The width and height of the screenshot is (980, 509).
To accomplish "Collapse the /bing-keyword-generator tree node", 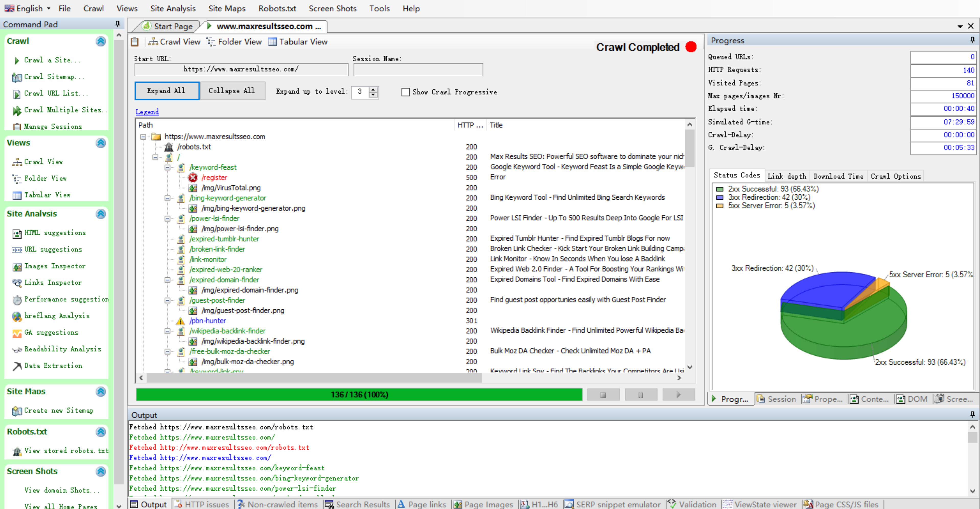I will 167,198.
